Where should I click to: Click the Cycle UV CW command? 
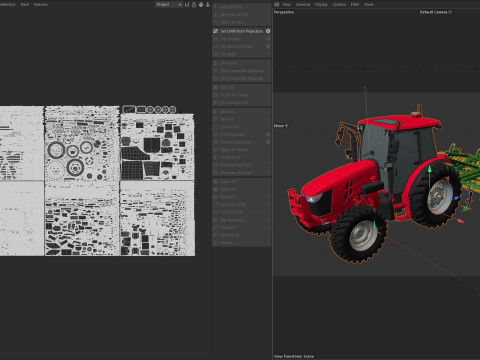pyautogui.click(x=241, y=212)
